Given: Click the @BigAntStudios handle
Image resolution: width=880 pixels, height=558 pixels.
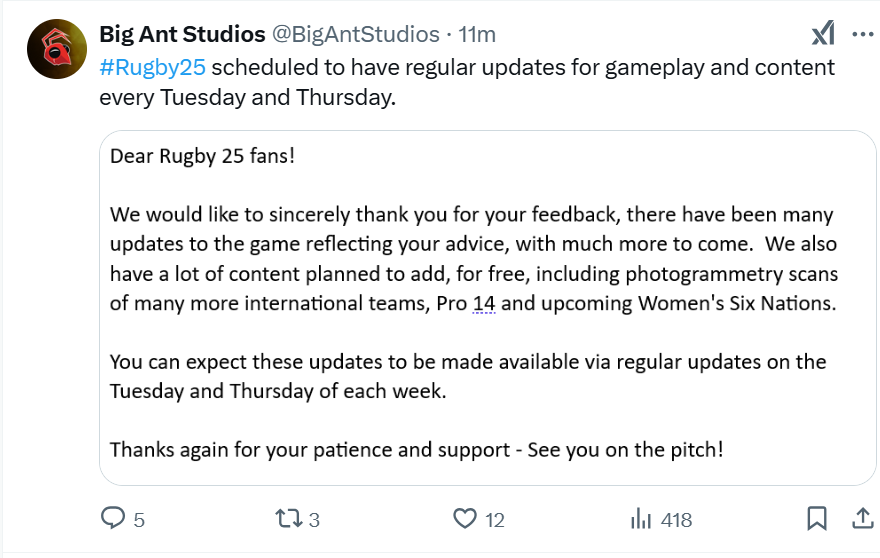Looking at the screenshot, I should click(356, 34).
